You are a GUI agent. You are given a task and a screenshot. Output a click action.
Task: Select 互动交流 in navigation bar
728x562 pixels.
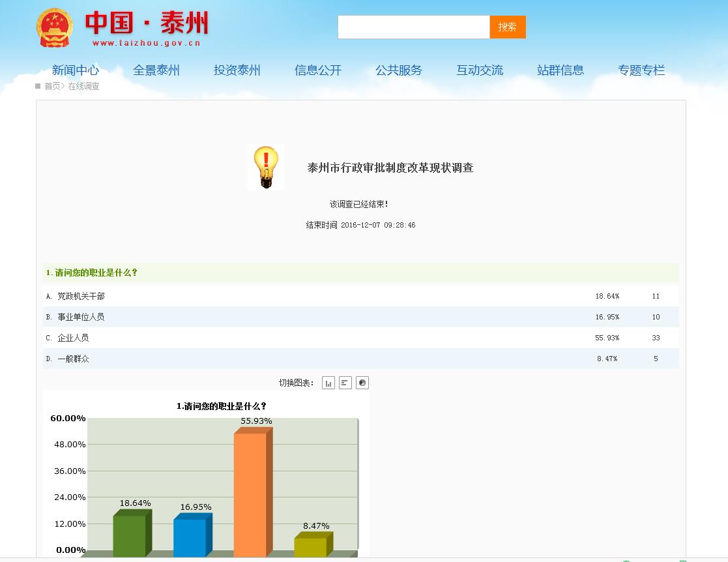(480, 70)
